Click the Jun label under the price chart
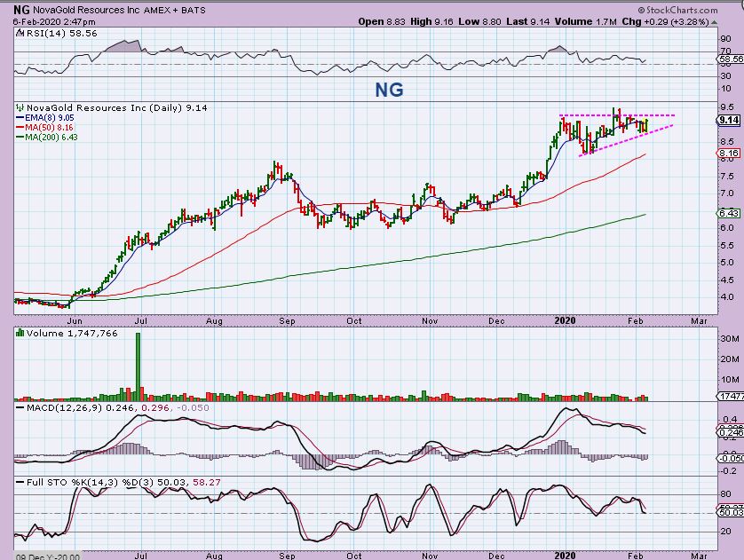Viewport: 744px width, 560px height. [75, 321]
